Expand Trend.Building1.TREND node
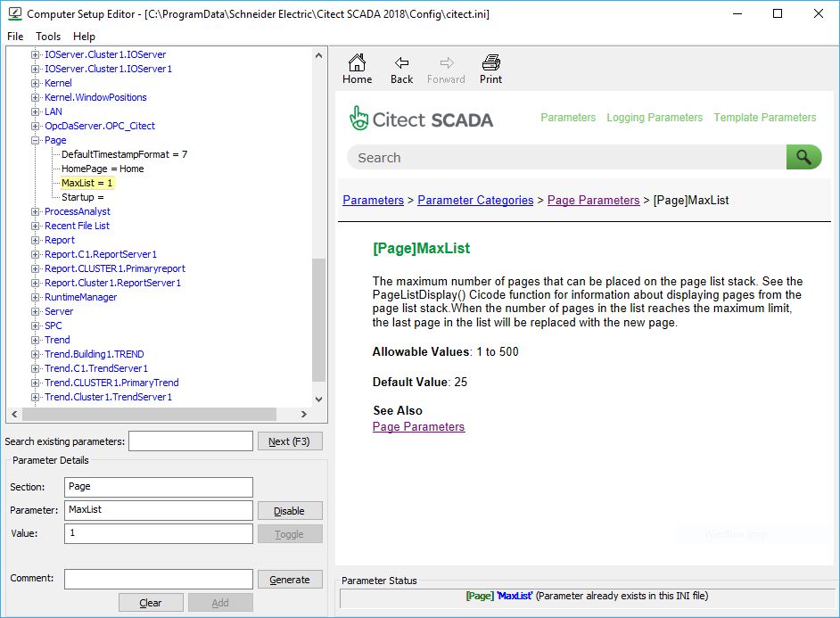840x618 pixels. 36,355
